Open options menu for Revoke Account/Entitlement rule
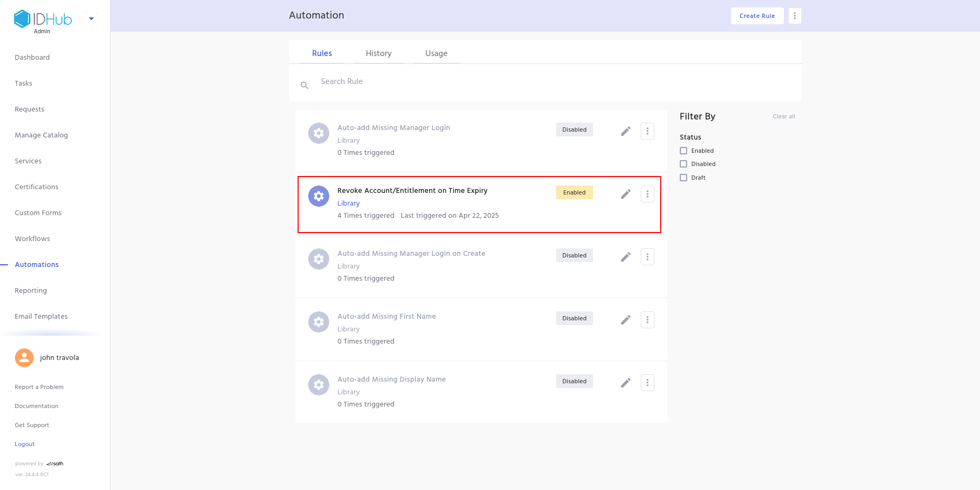The image size is (980, 490). (x=648, y=194)
